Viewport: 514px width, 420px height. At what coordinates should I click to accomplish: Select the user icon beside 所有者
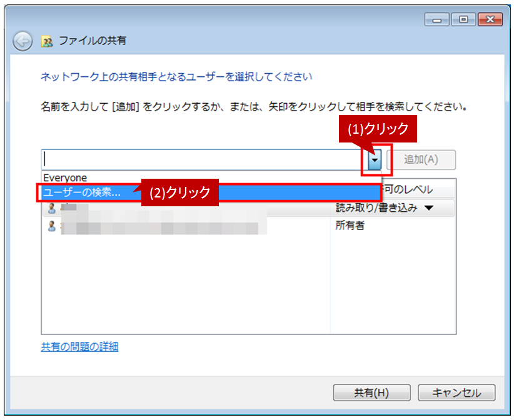tap(51, 226)
